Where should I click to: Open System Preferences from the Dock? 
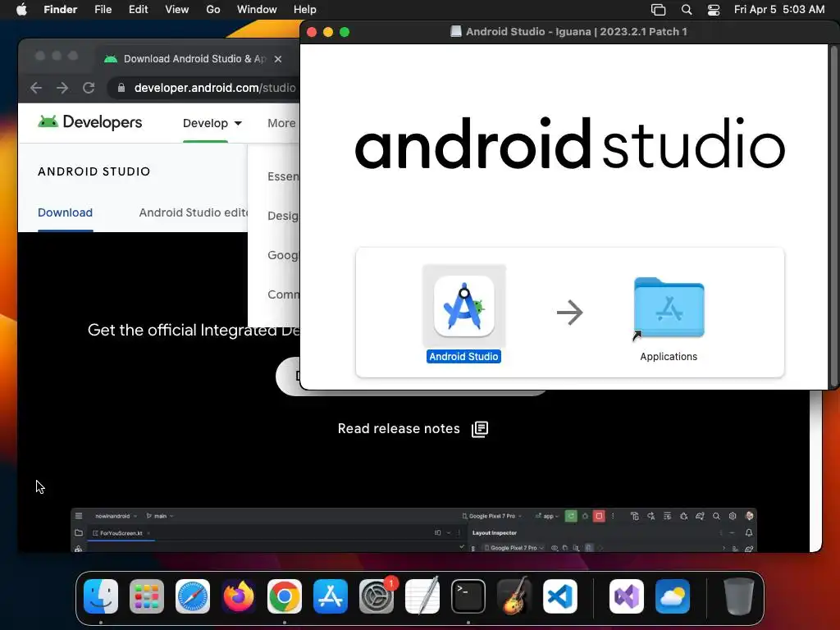(x=377, y=596)
